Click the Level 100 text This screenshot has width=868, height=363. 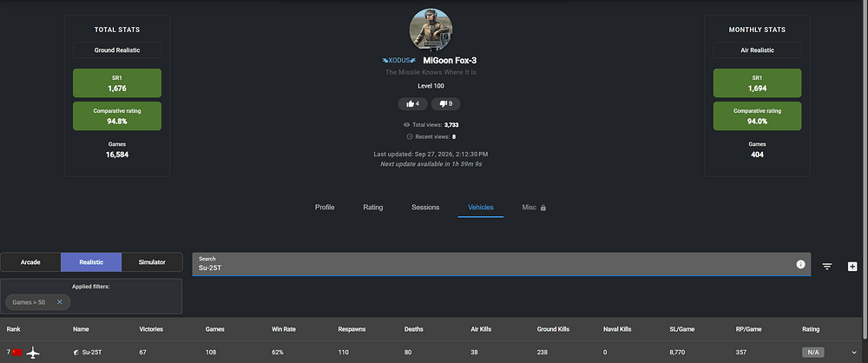click(x=431, y=86)
